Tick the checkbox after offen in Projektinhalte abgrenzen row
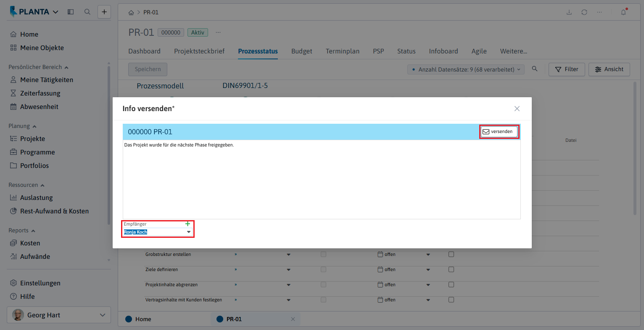 (x=451, y=285)
